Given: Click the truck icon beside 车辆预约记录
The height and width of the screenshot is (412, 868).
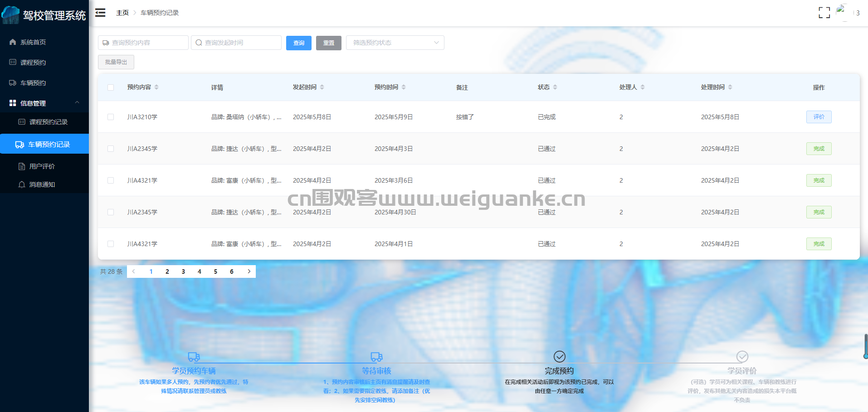Looking at the screenshot, I should pos(20,145).
